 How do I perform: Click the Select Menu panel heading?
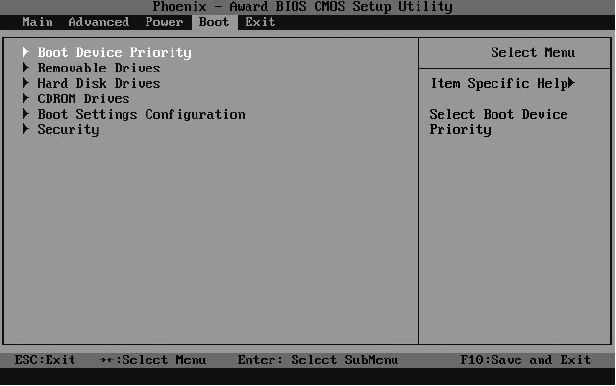click(533, 52)
